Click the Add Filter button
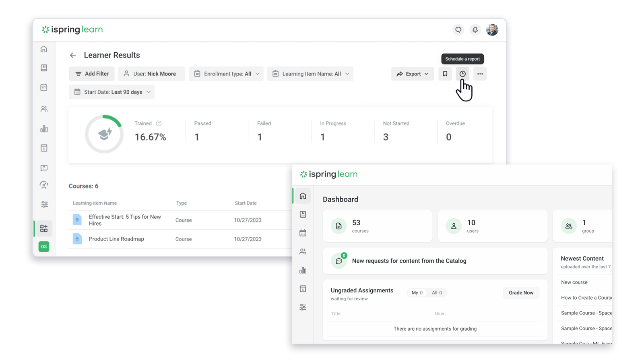The height and width of the screenshot is (362, 644). [x=92, y=74]
